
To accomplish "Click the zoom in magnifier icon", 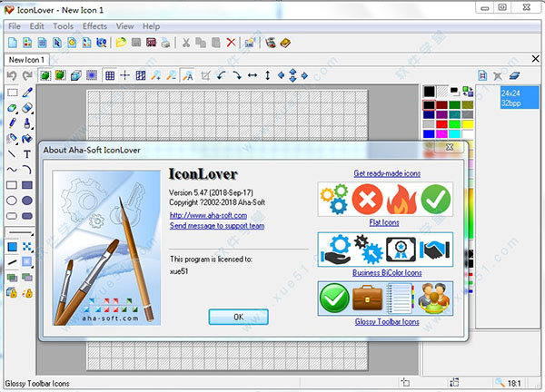I will (x=155, y=75).
